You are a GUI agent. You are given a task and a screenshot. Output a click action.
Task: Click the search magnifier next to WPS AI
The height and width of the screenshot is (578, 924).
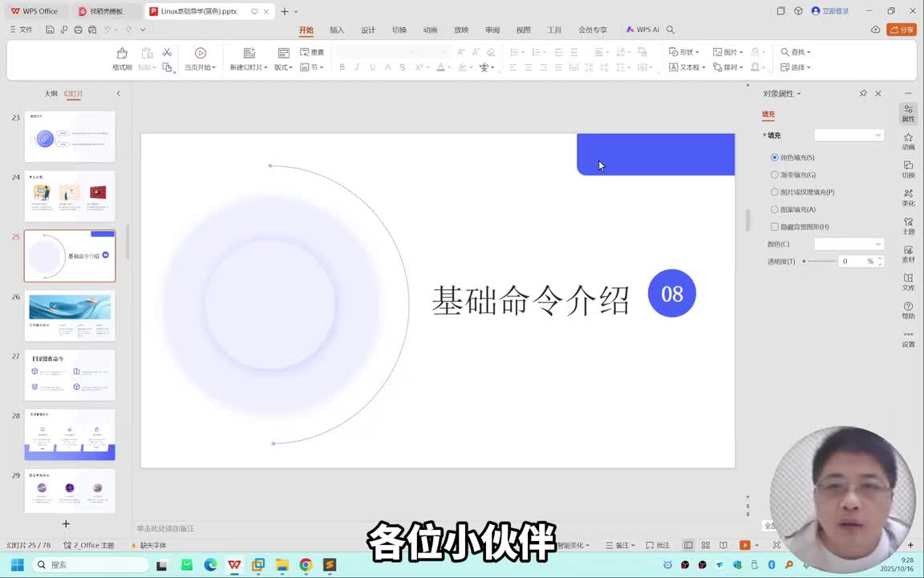pos(671,30)
